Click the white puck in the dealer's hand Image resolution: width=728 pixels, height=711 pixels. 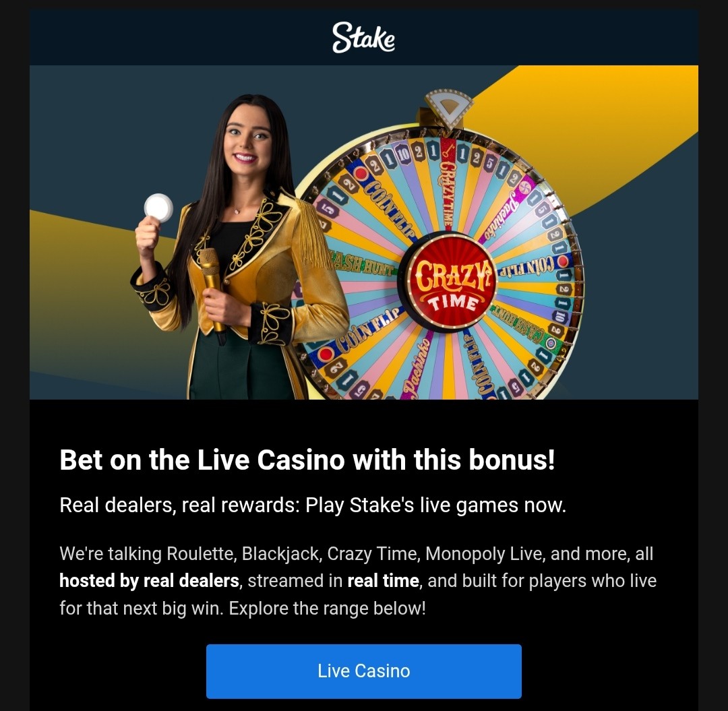158,208
